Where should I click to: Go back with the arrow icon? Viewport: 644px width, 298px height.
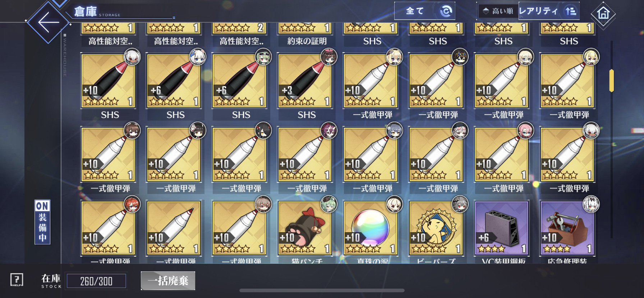click(49, 22)
